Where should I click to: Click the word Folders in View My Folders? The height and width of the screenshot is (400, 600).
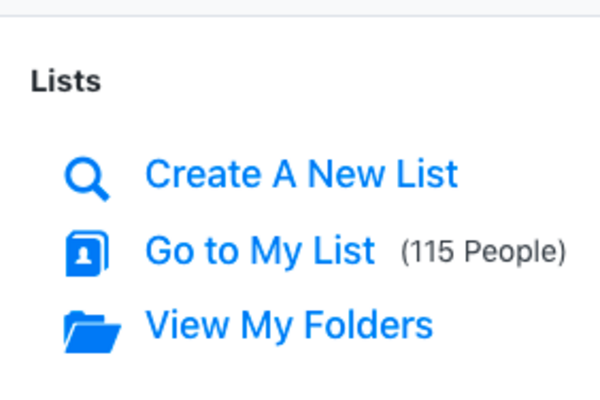[x=369, y=325]
